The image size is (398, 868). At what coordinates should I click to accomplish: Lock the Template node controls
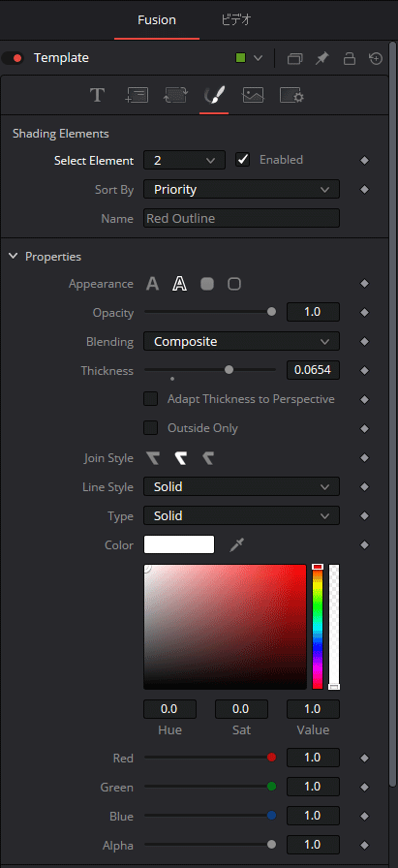[x=350, y=58]
